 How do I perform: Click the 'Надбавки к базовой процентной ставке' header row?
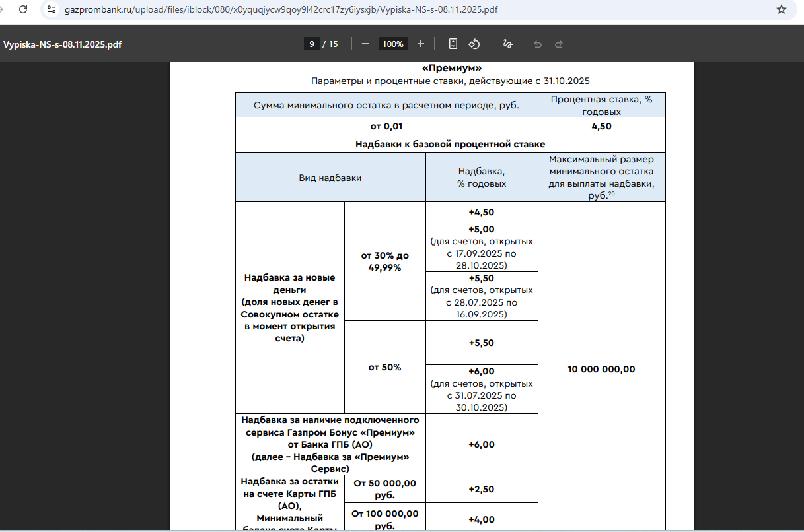tap(450, 143)
